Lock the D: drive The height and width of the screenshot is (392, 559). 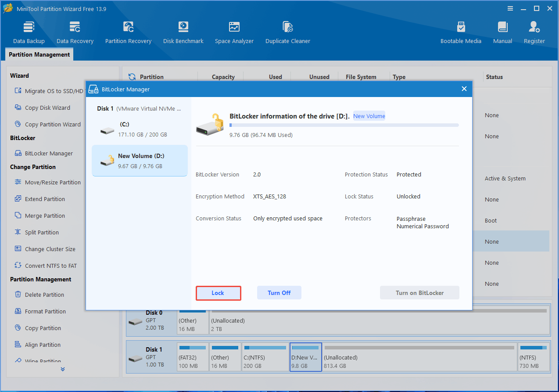click(x=218, y=293)
